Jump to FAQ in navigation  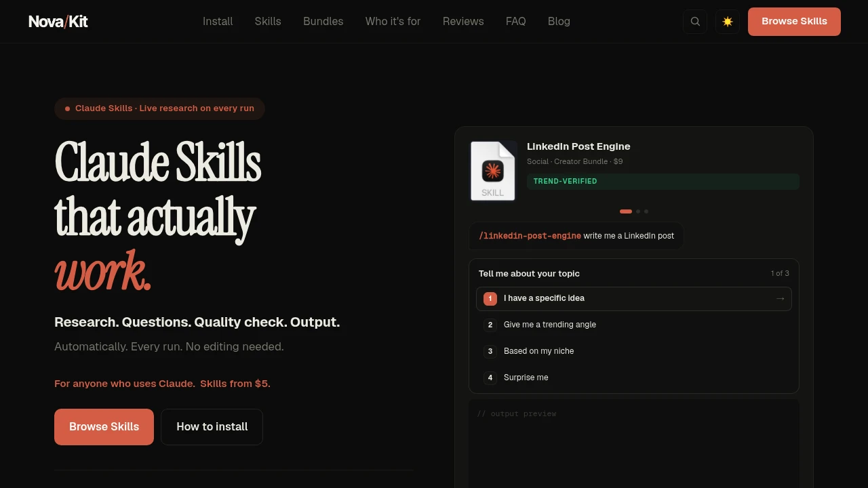pyautogui.click(x=515, y=22)
